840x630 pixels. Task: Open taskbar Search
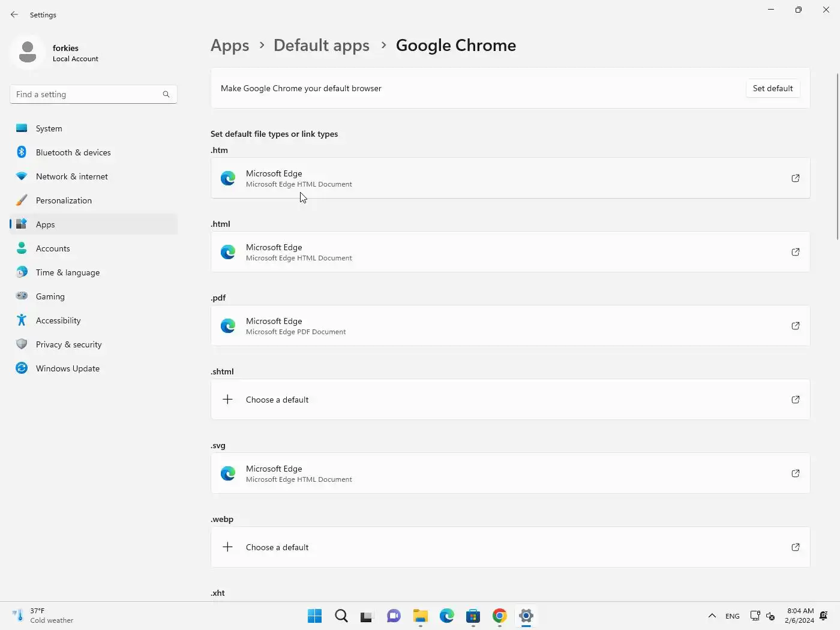[341, 616]
